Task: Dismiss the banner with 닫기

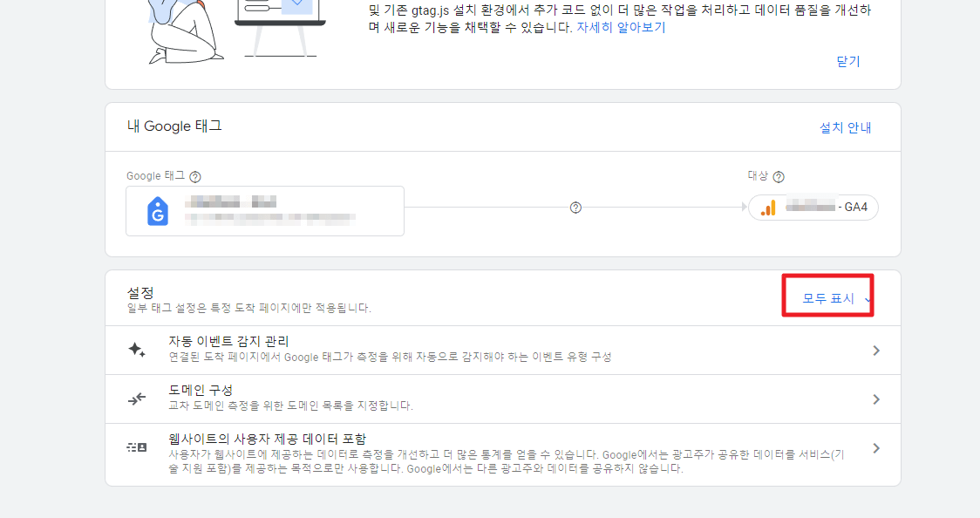Action: pyautogui.click(x=846, y=63)
